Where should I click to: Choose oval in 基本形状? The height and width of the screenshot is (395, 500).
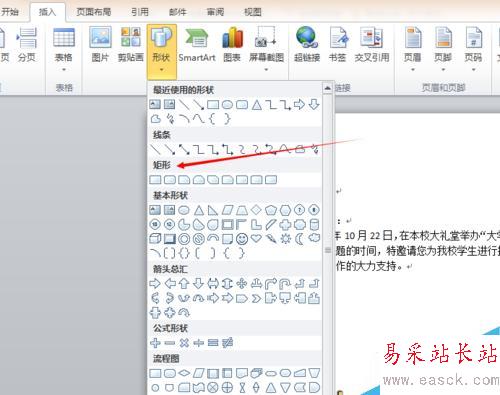point(184,210)
